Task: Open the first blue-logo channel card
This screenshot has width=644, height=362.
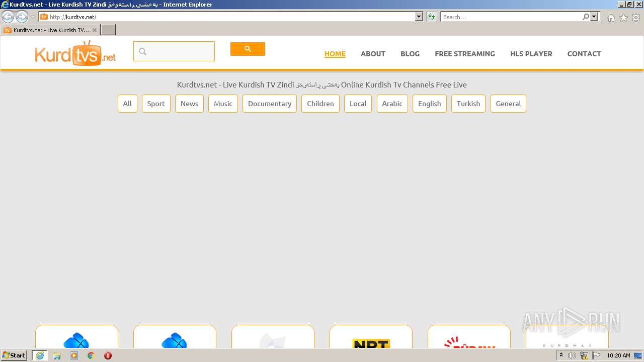Action: click(76, 337)
